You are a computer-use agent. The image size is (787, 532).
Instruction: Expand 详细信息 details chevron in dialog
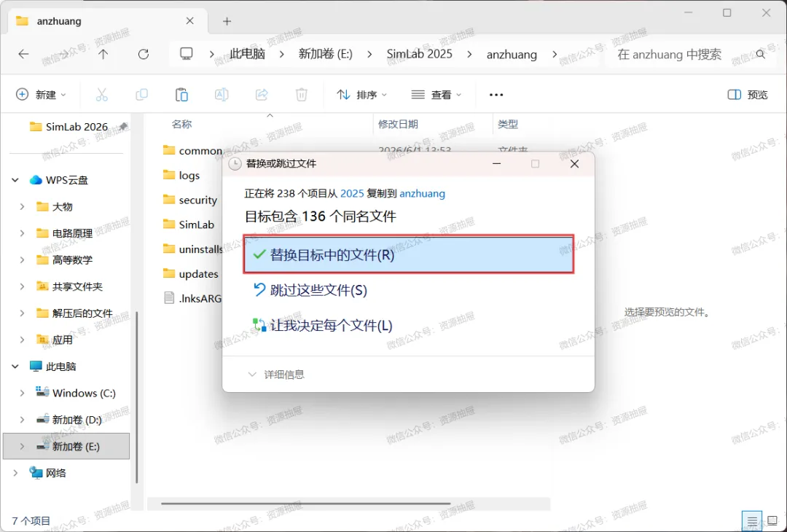(x=252, y=375)
